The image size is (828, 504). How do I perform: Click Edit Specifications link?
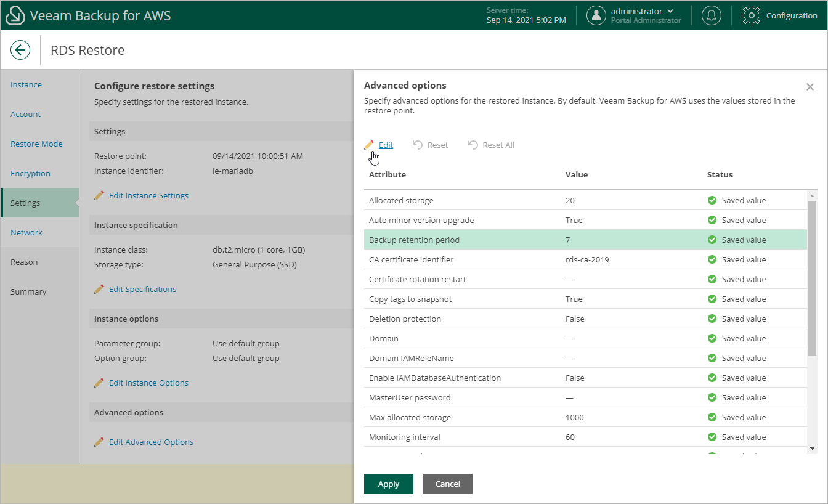click(x=142, y=289)
